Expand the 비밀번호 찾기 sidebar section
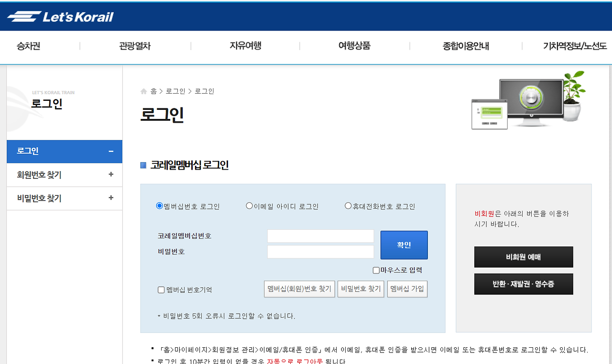This screenshot has width=612, height=364. (x=65, y=198)
